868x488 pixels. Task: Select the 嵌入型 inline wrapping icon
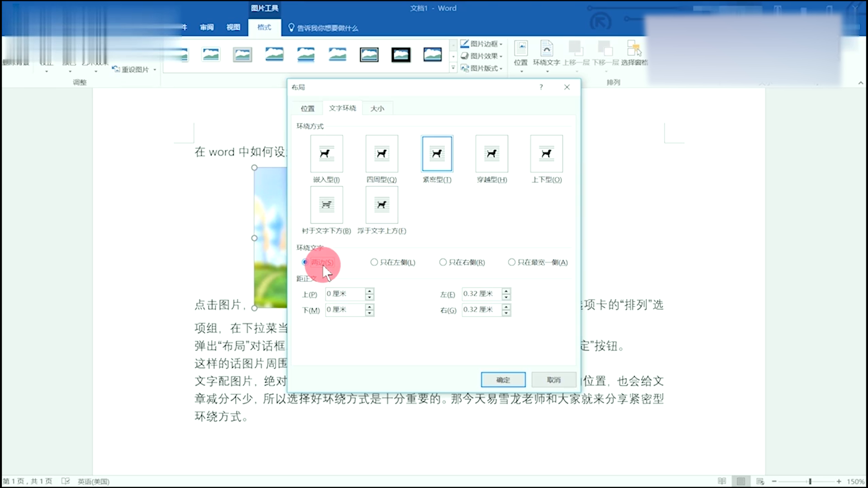(x=326, y=154)
